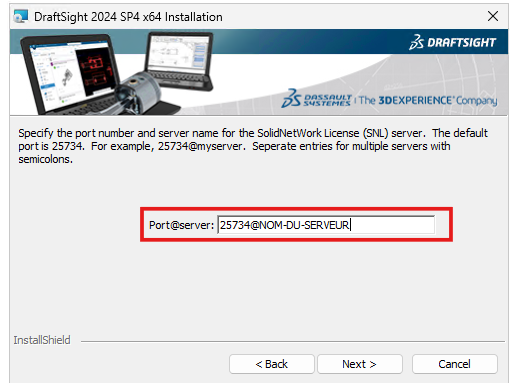The image size is (513, 383).
Task: Focus the Port@server input field
Action: [326, 225]
